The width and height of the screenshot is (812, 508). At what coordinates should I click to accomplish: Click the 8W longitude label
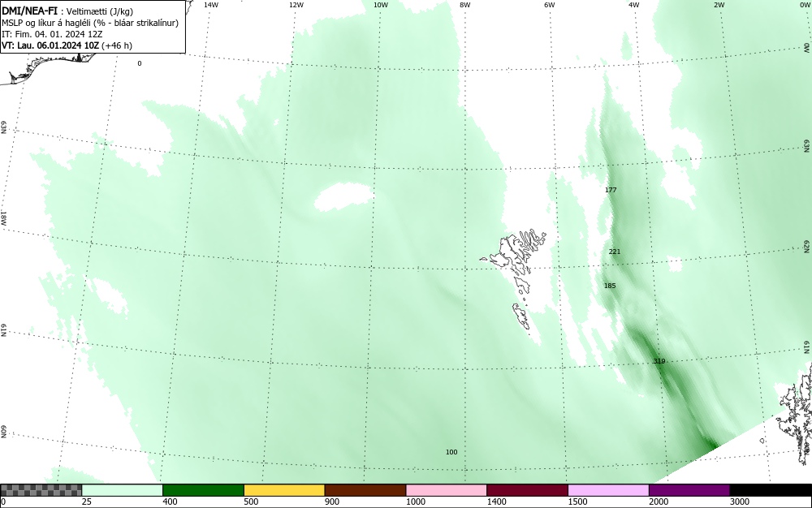click(465, 5)
